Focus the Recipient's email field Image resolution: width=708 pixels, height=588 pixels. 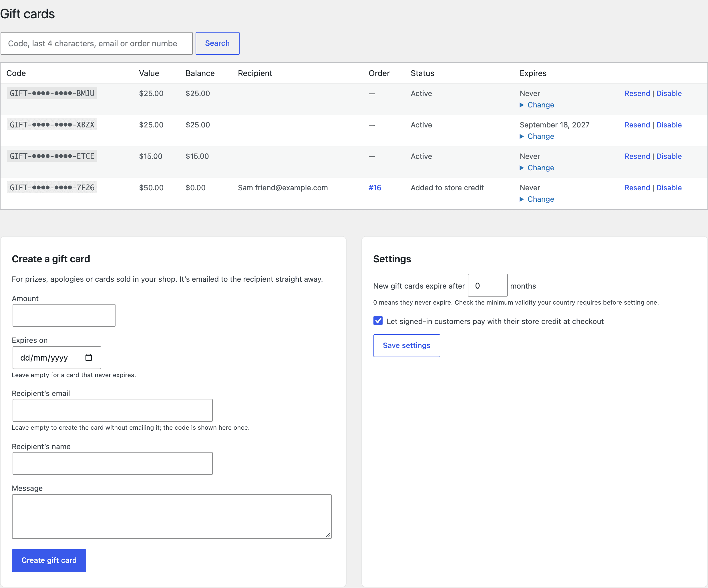pyautogui.click(x=113, y=410)
